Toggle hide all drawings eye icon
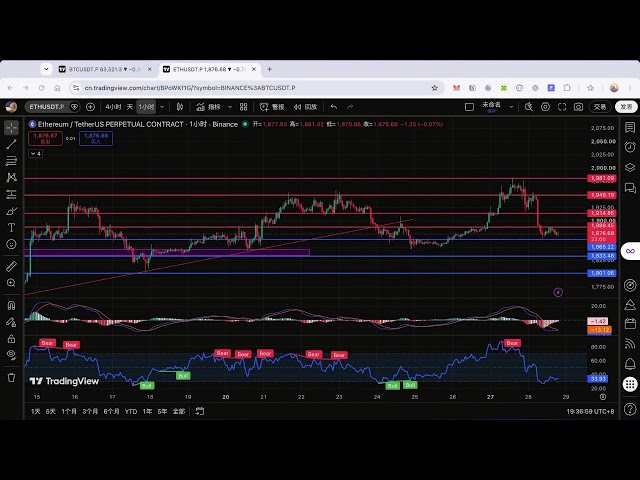 [11, 355]
